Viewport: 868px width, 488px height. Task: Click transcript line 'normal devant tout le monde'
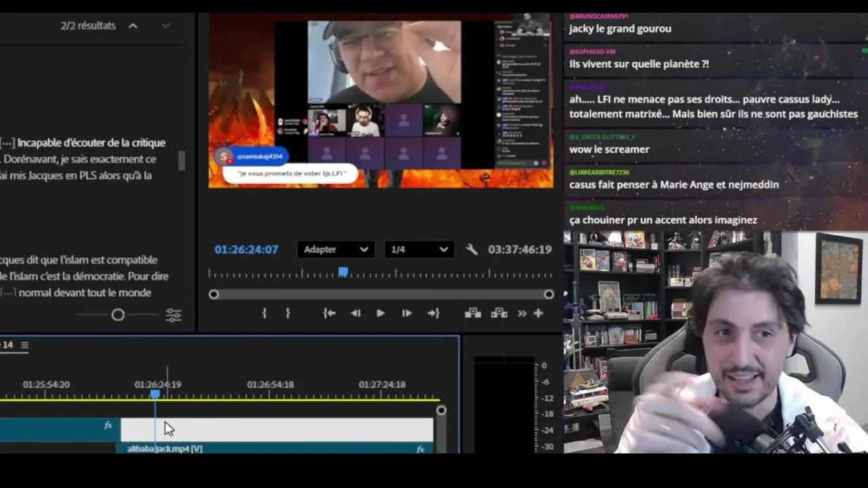85,293
